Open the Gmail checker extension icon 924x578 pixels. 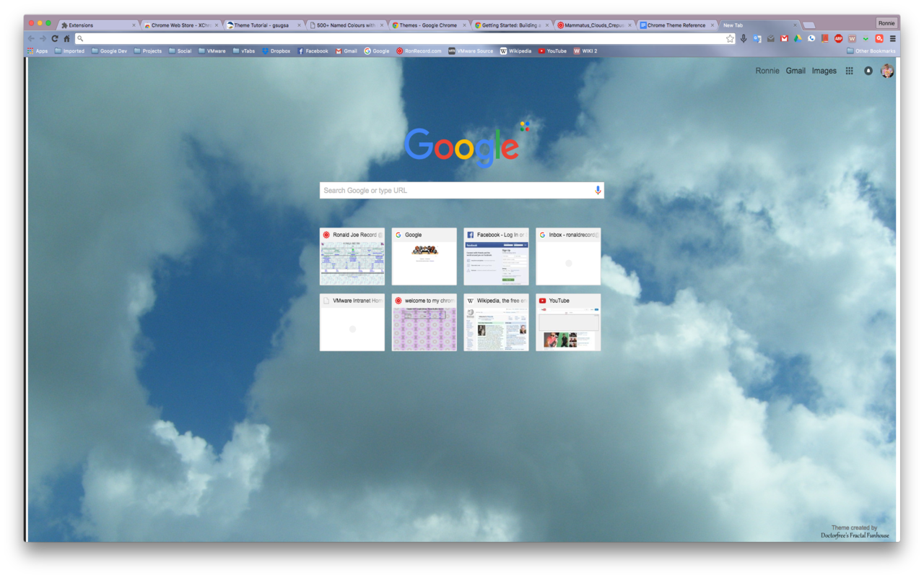click(784, 38)
